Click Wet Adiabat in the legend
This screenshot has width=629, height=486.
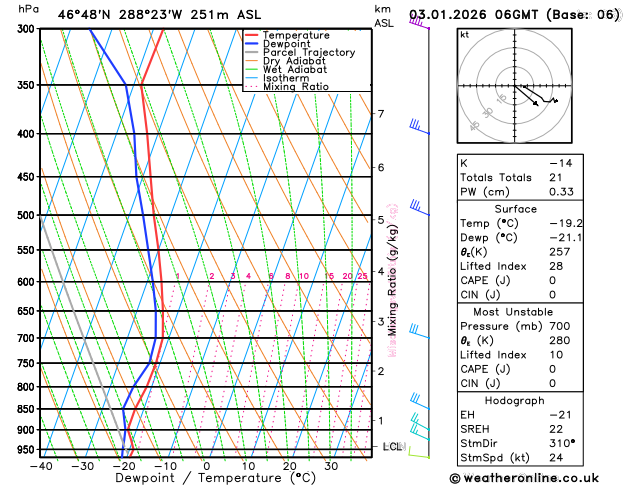(x=295, y=69)
